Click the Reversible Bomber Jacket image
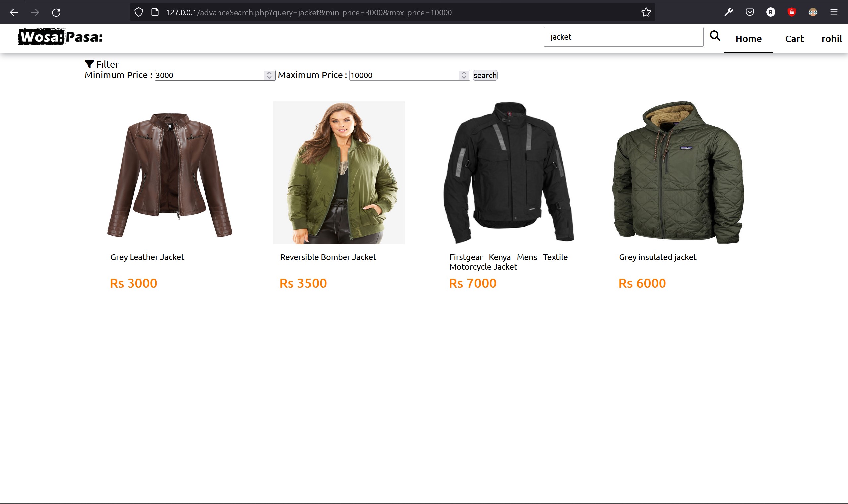Viewport: 848px width, 504px height. coord(339,173)
